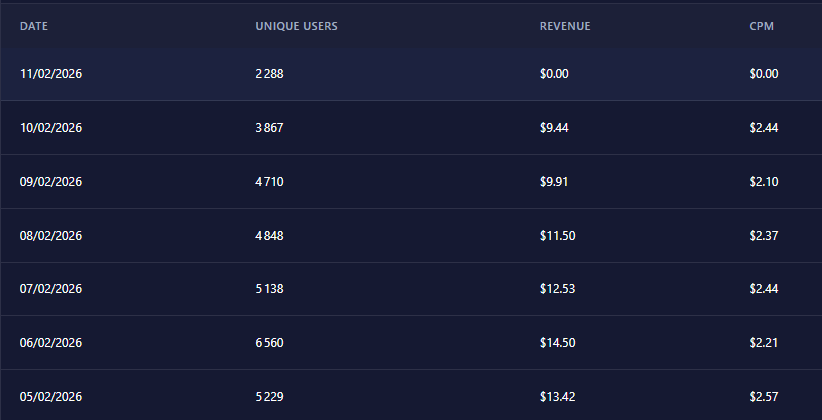Click the $2.37 CPM value

764,235
